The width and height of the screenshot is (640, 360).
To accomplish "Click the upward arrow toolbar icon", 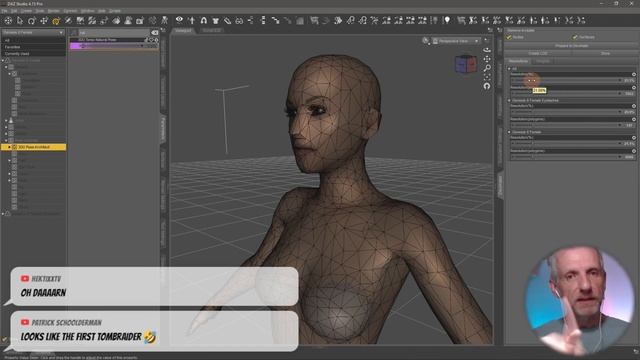I will click(191, 20).
